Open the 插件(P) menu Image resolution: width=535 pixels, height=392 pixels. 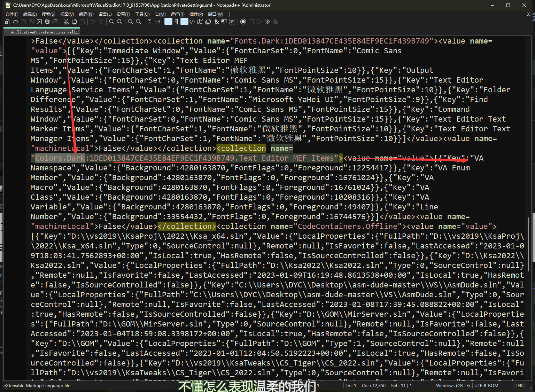click(x=196, y=14)
